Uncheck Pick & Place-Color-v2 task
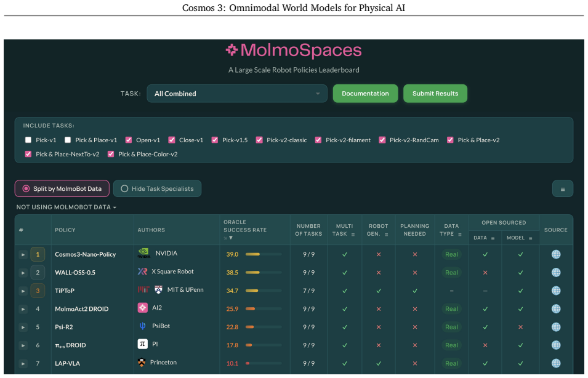Image resolution: width=588 pixels, height=378 pixels. (x=111, y=154)
